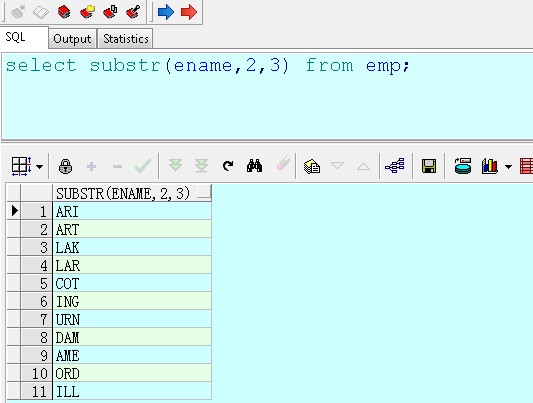Switch to the Output tab

click(x=72, y=39)
